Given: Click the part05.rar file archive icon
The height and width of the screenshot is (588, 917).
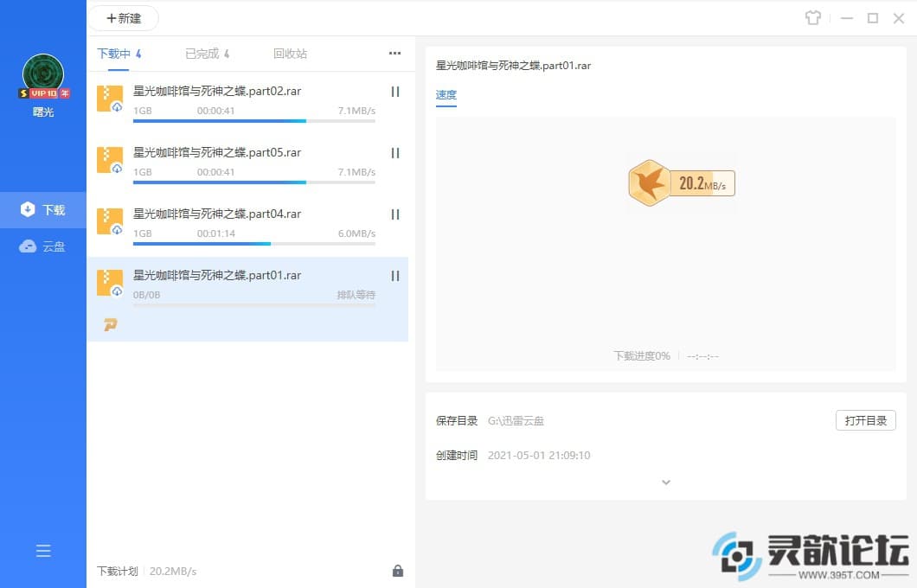Looking at the screenshot, I should (x=109, y=160).
